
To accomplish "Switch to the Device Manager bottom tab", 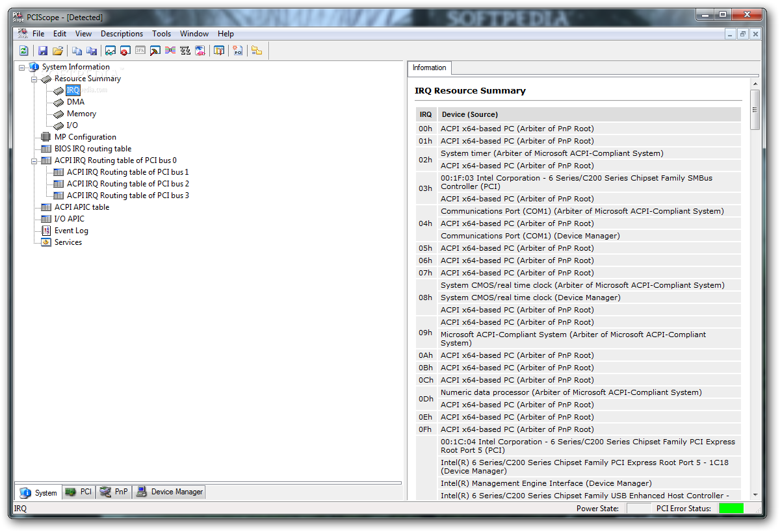I will click(x=169, y=492).
